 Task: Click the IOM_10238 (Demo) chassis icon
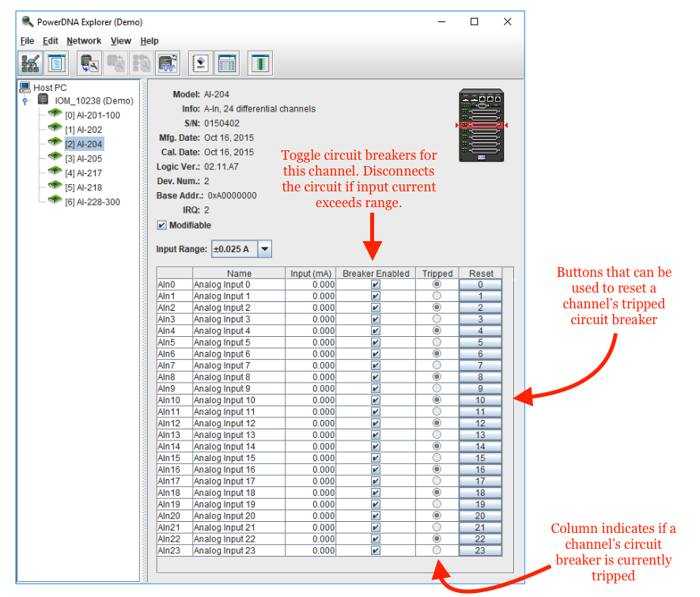point(44,100)
